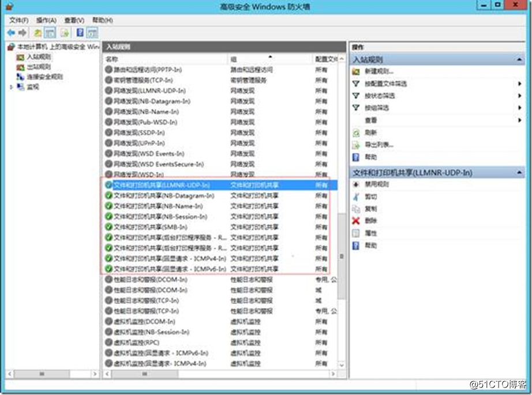This screenshot has height=395, width=532.
Task: Click 新建规则... in the actions pane
Action: click(x=379, y=72)
